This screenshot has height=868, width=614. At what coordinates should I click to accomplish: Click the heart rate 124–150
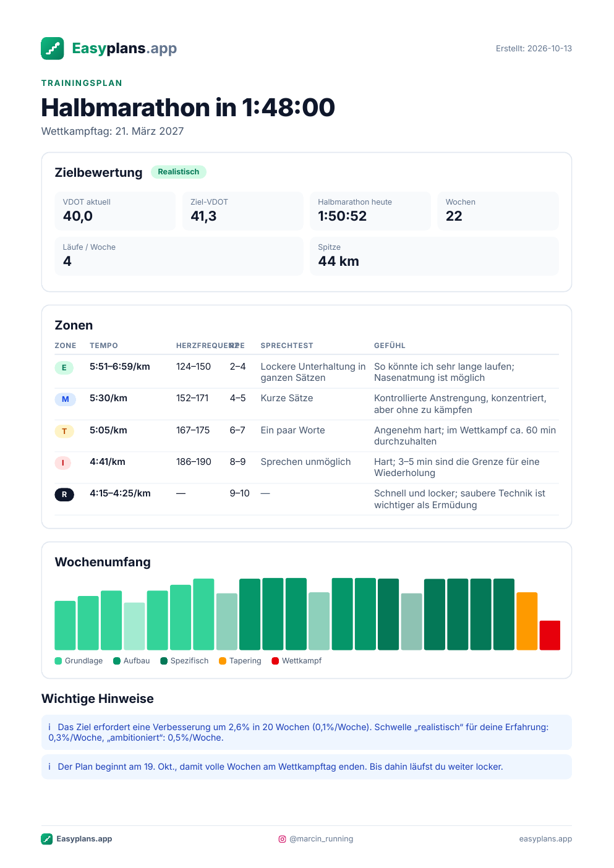194,367
